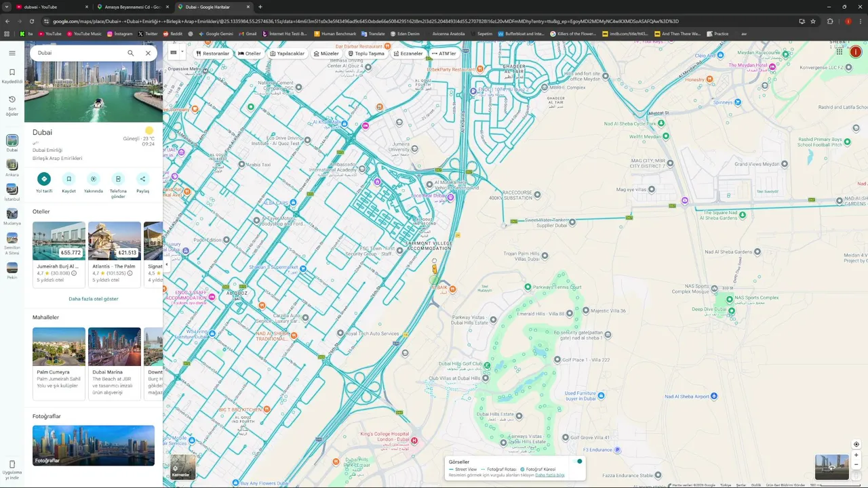868x488 pixels.
Task: Filter map by Toplu Taşıma
Action: click(366, 54)
